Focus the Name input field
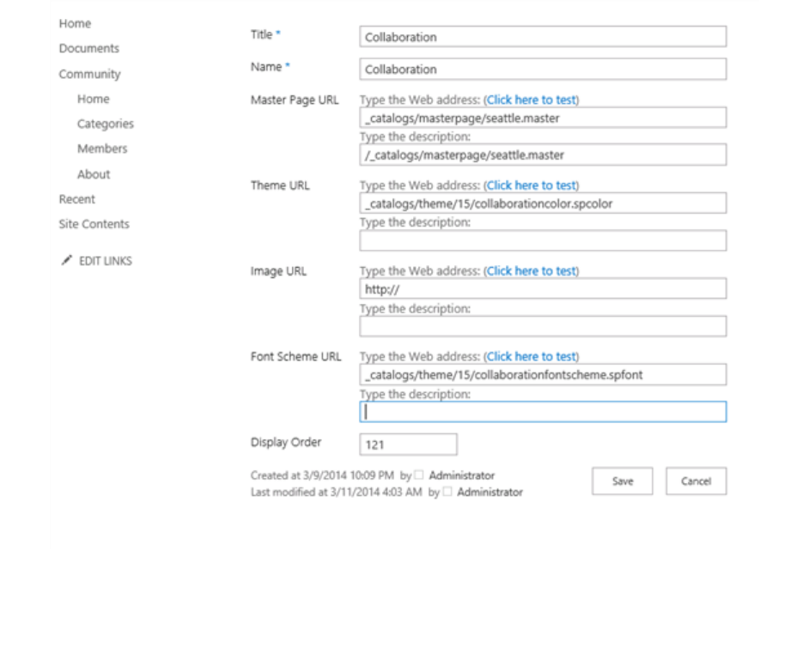Viewport: 809px width, 672px height. pos(543,70)
